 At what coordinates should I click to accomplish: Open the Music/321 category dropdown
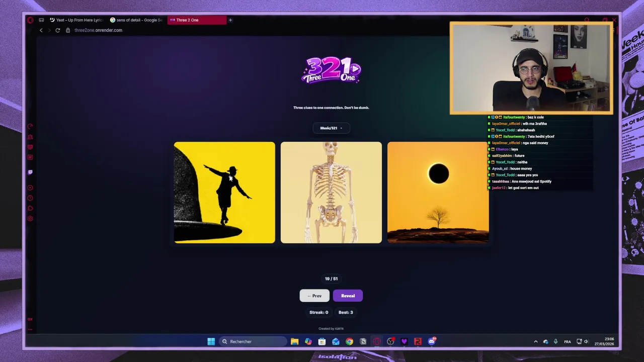click(331, 128)
